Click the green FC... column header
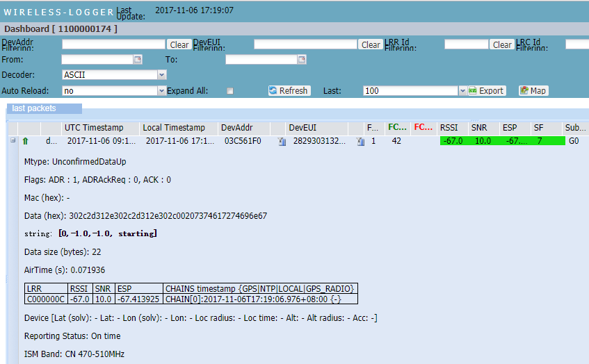The height and width of the screenshot is (364, 589). coord(398,127)
